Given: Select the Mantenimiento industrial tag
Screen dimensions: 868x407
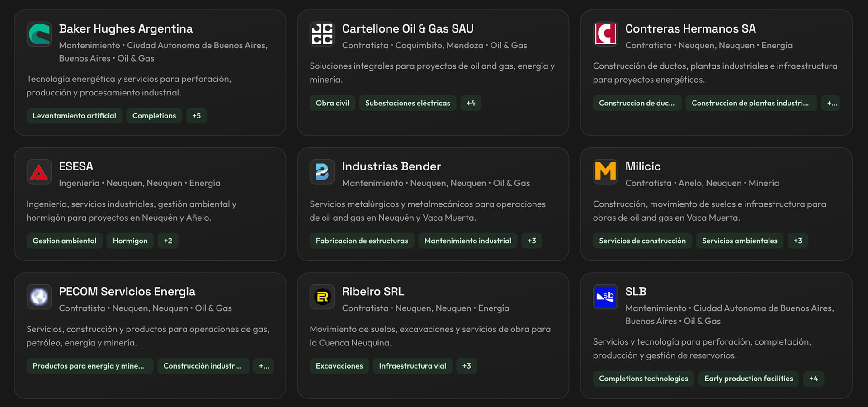Looking at the screenshot, I should tap(468, 241).
